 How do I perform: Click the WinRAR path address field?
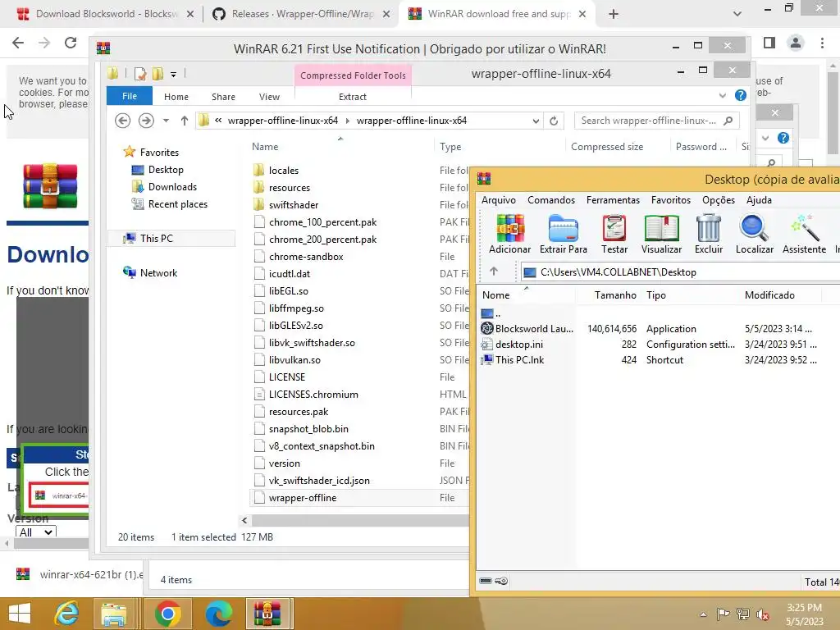(680, 272)
